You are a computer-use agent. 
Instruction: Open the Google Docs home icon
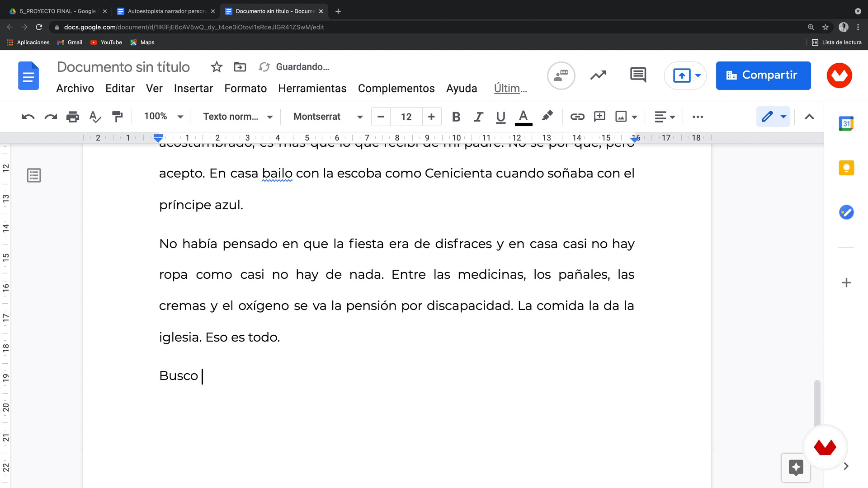click(x=28, y=75)
